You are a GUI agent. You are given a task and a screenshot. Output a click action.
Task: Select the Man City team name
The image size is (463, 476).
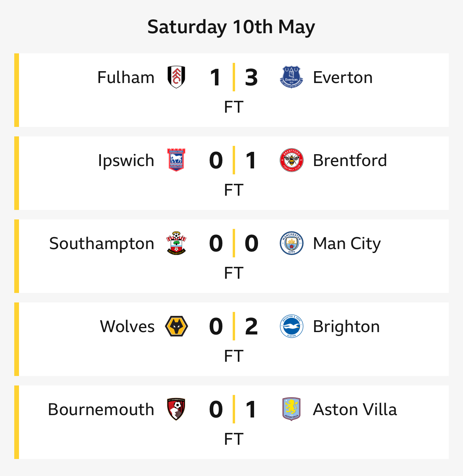tap(347, 244)
